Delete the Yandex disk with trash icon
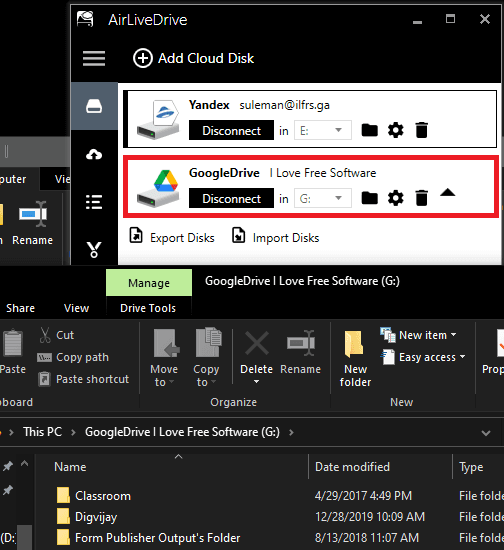504x550 pixels. (422, 130)
